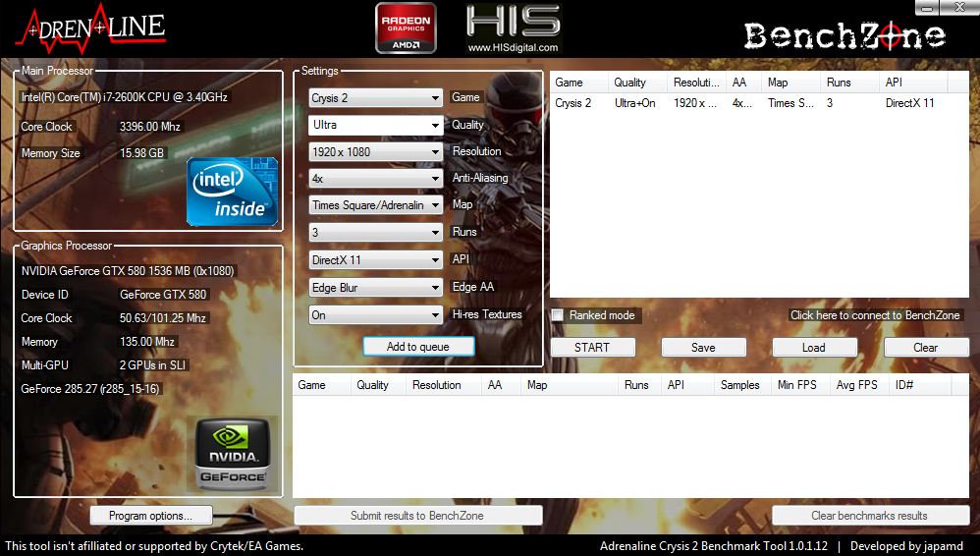Screen dimensions: 980x556
Task: Open the Hi-res Textures dropdown set to On
Action: [x=376, y=315]
